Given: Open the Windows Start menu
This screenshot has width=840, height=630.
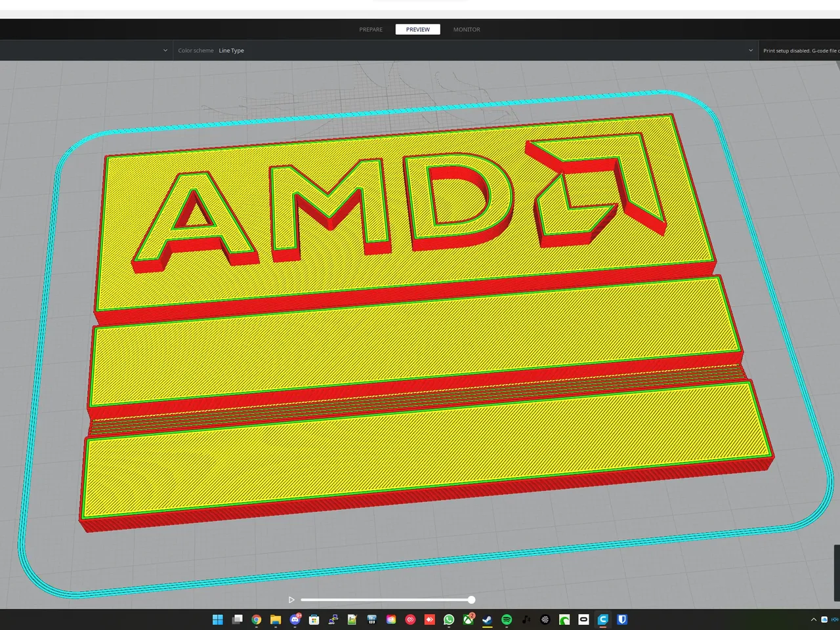Looking at the screenshot, I should [218, 619].
